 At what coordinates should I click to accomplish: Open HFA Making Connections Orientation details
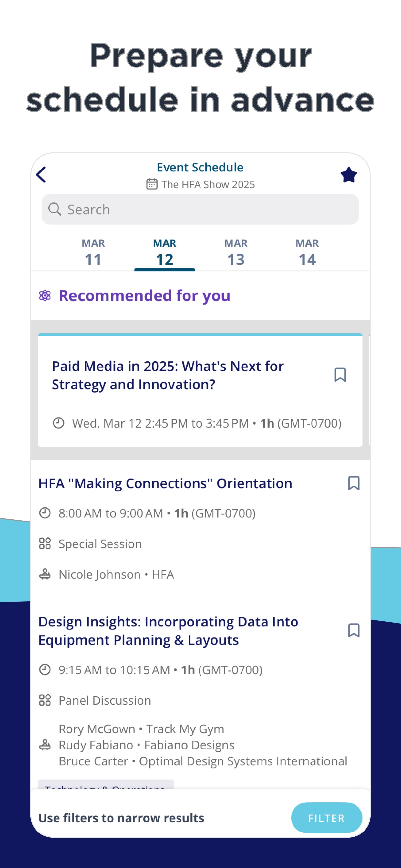[x=165, y=483]
